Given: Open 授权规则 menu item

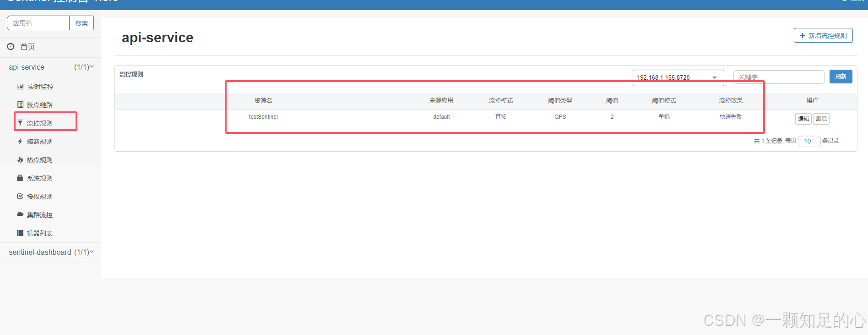Looking at the screenshot, I should (x=39, y=197).
